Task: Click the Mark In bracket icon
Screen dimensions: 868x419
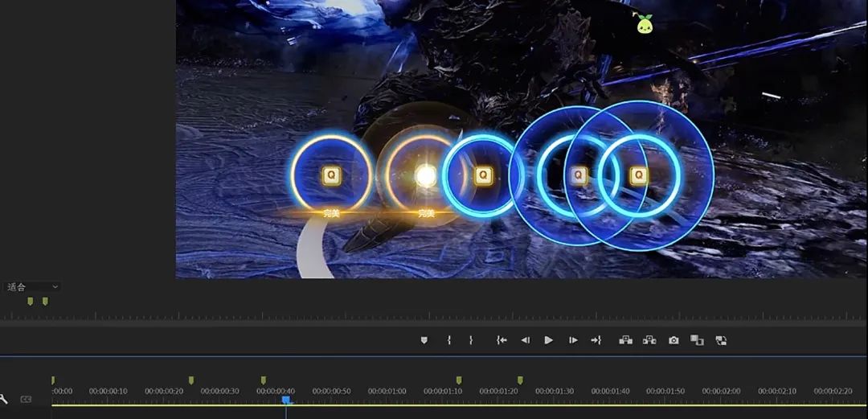Action: coord(449,340)
